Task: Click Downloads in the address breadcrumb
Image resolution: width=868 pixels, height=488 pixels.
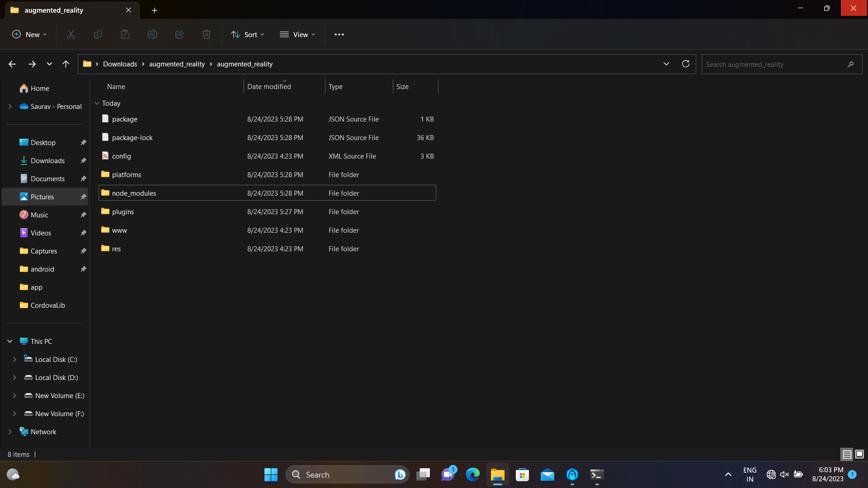Action: click(x=120, y=64)
